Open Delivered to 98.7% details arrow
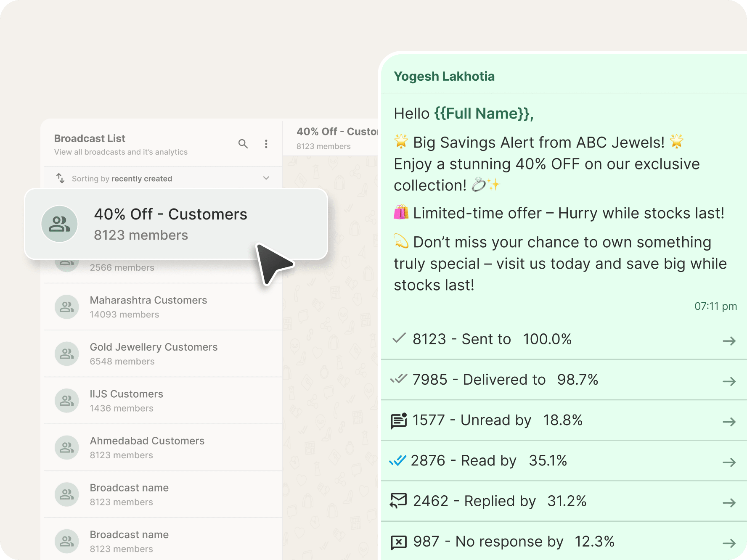 point(729,381)
